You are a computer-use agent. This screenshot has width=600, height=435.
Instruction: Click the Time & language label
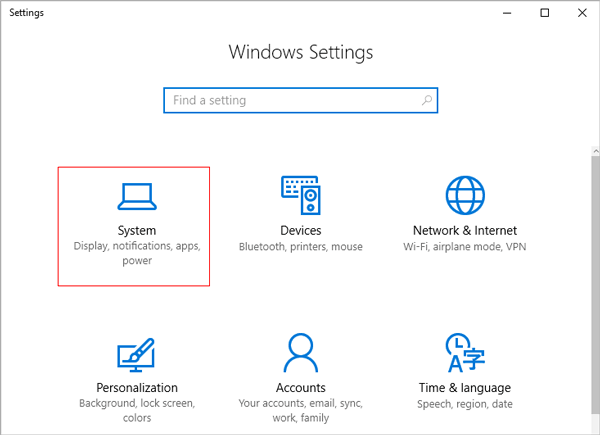465,388
